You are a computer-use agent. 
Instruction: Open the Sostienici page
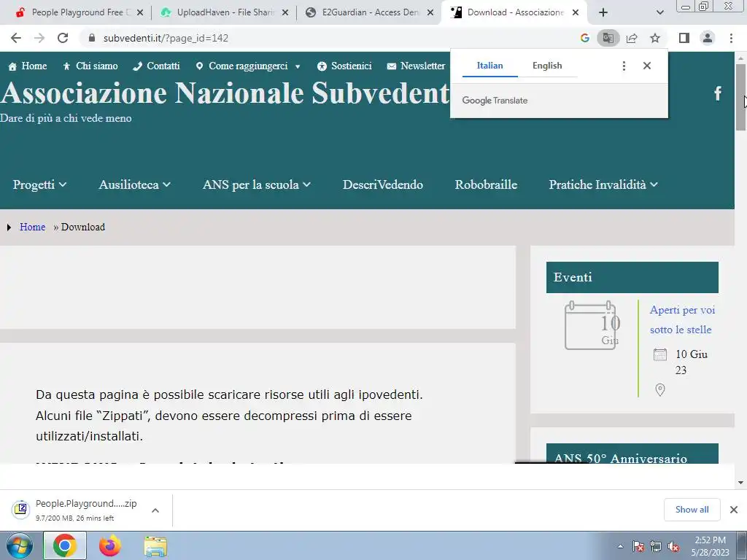[x=344, y=66]
